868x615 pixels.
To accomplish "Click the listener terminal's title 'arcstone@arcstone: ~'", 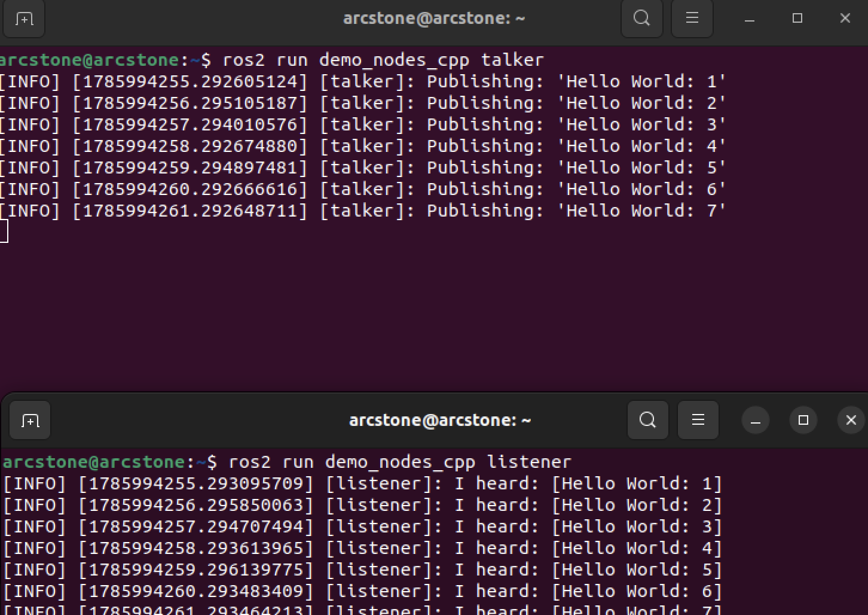I will click(440, 421).
